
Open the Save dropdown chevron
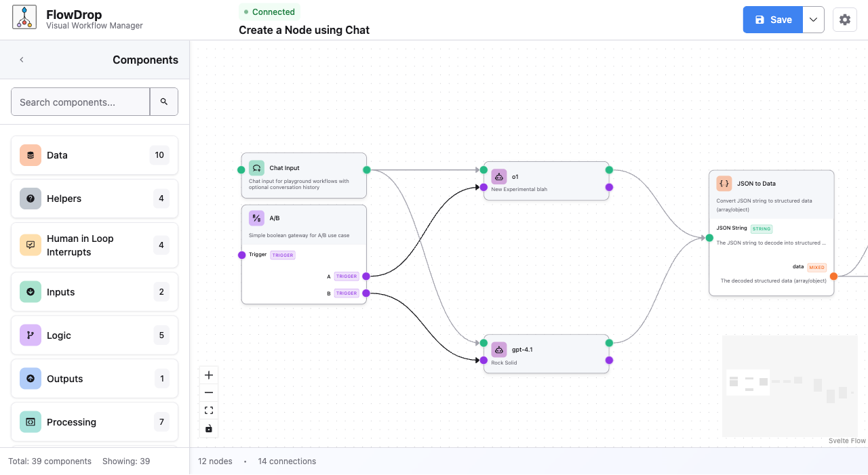(x=813, y=20)
